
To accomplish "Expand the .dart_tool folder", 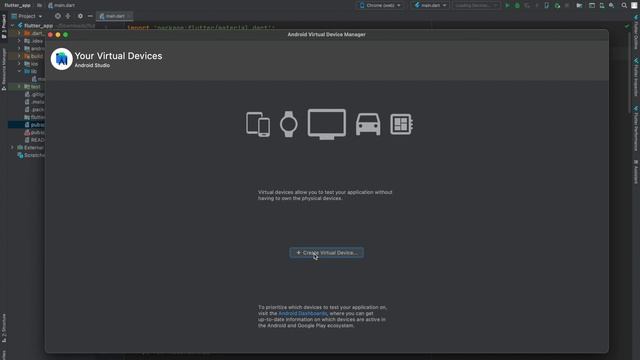I will 19,33.
